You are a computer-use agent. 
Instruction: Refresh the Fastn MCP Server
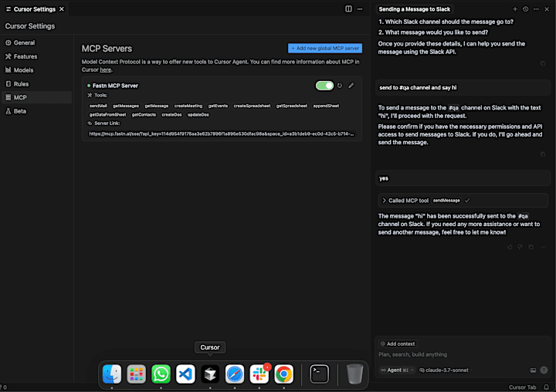coord(340,86)
